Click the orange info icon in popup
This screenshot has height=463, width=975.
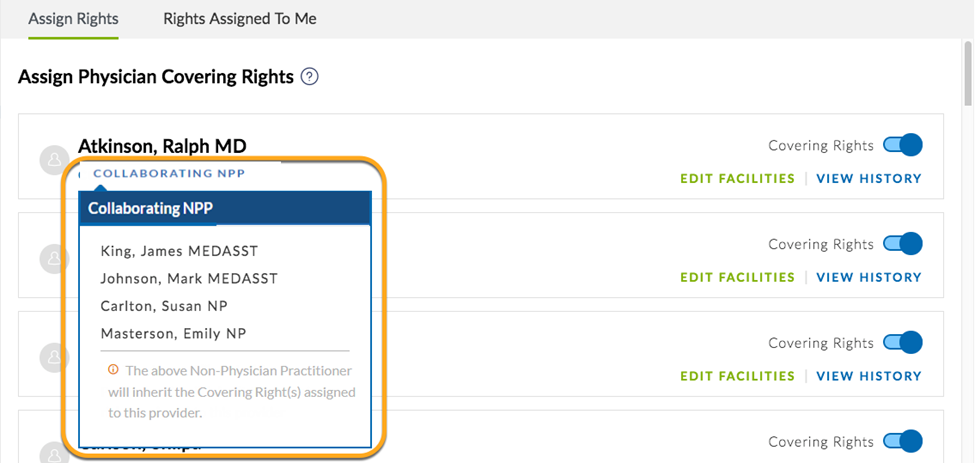pyautogui.click(x=113, y=370)
